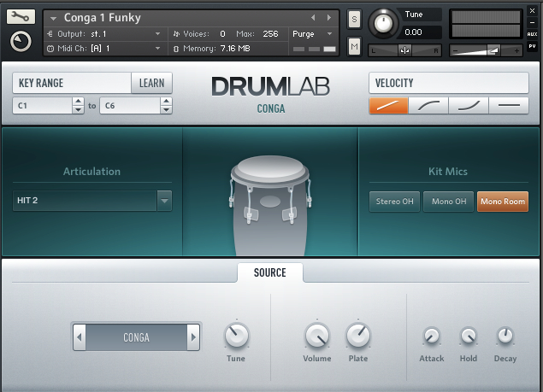Load the next instrument with right arrow
Screen dimensions: 543x392
(x=329, y=17)
